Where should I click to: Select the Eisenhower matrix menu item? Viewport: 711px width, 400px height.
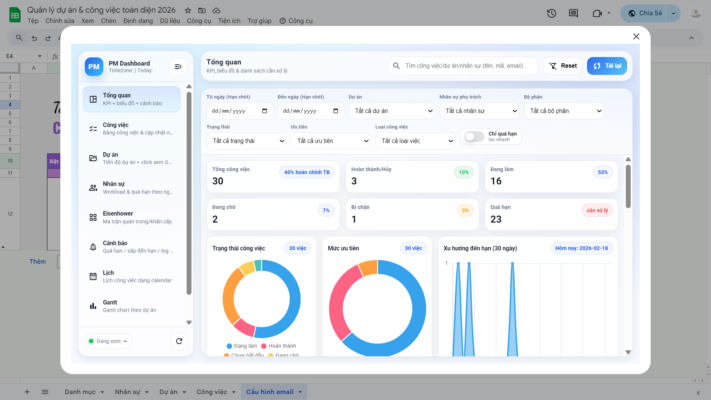pyautogui.click(x=132, y=217)
